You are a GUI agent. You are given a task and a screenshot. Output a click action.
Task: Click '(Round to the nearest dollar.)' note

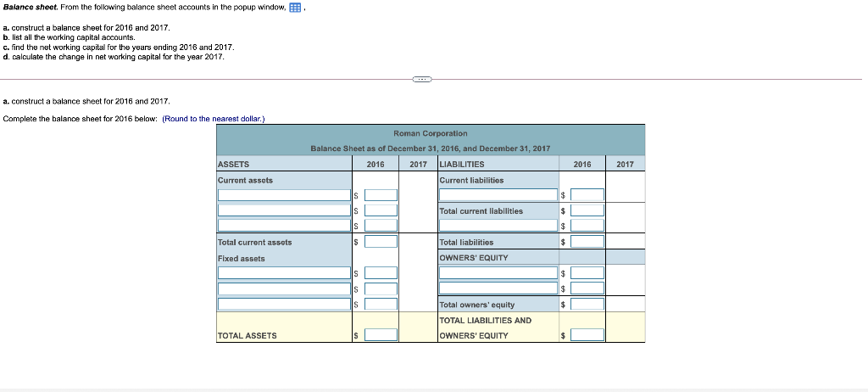(x=214, y=119)
